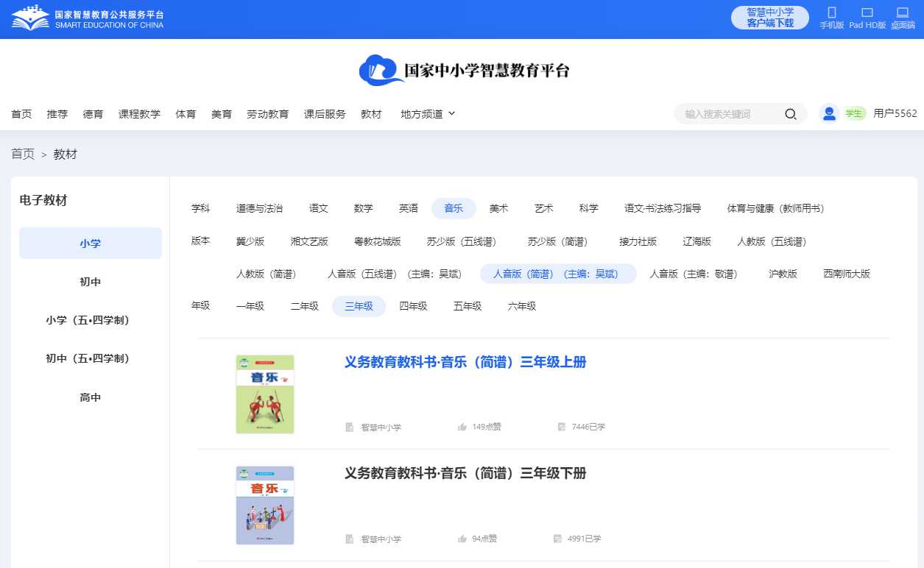The image size is (924, 568).
Task: Open 劳动教育 in navigation menu
Action: [267, 114]
